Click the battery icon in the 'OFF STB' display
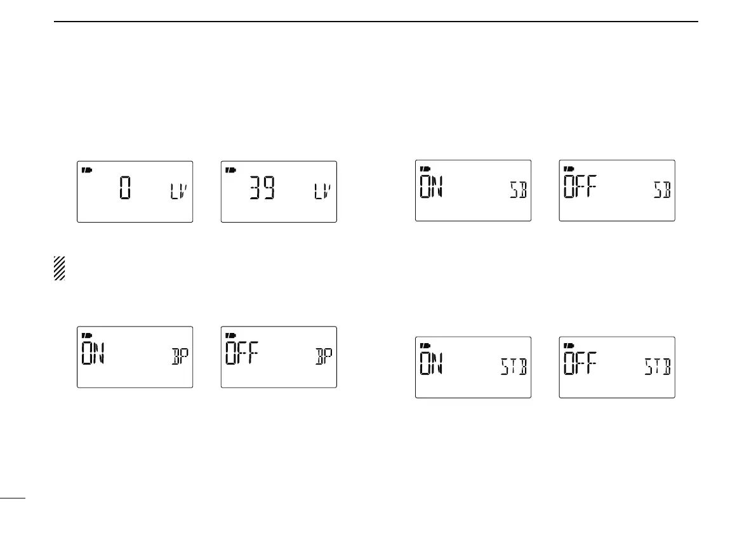This screenshot has height=534, width=756. tap(569, 346)
